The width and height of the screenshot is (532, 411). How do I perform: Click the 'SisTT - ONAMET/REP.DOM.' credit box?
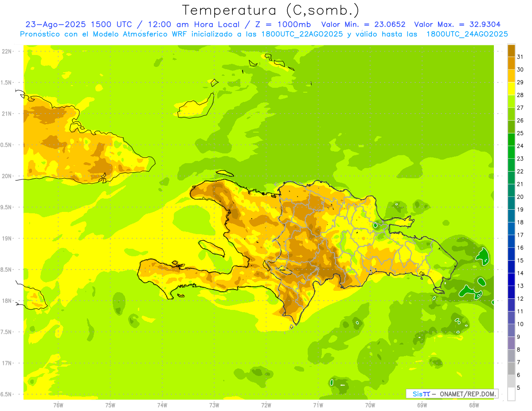coord(452,394)
